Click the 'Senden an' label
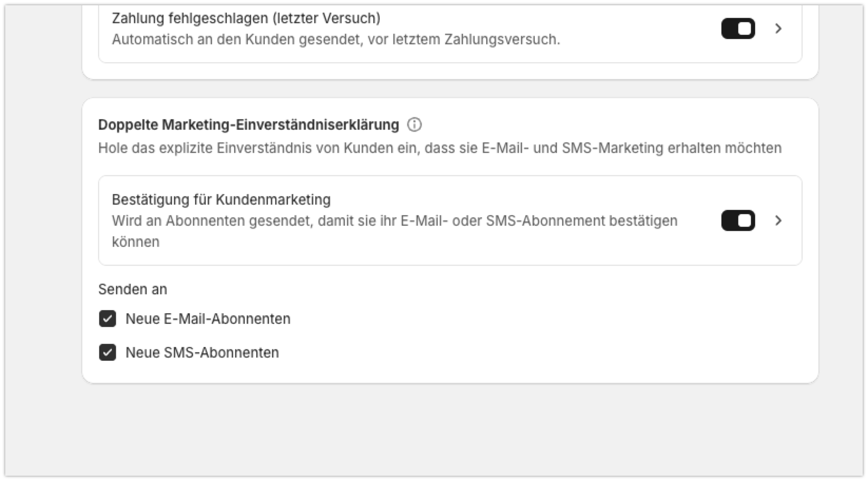 pyautogui.click(x=132, y=289)
